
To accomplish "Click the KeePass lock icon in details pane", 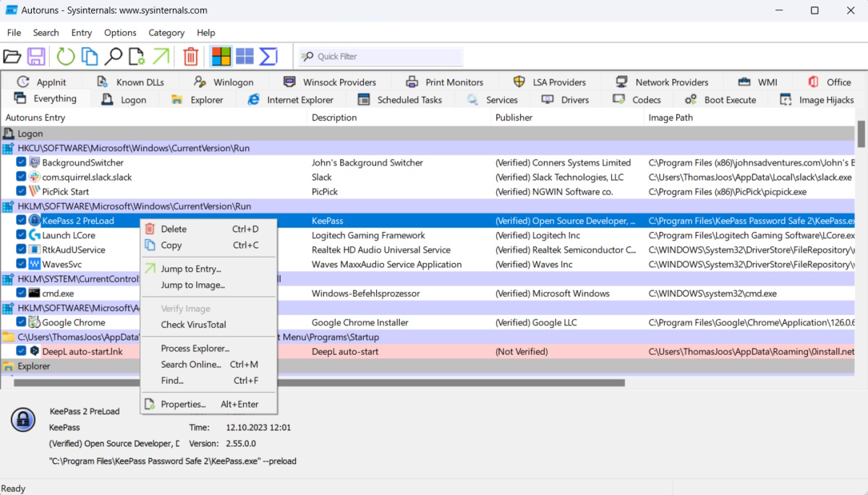I will point(22,420).
